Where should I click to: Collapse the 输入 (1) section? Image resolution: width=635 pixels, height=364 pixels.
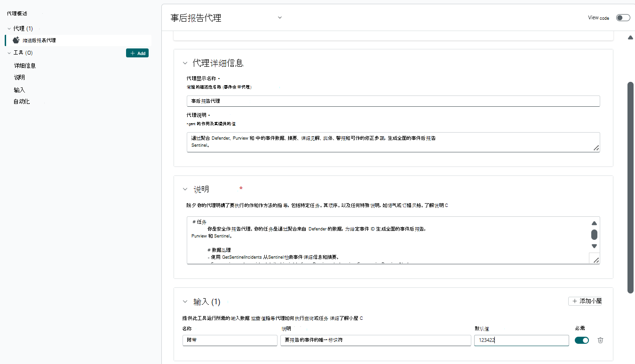click(x=185, y=301)
